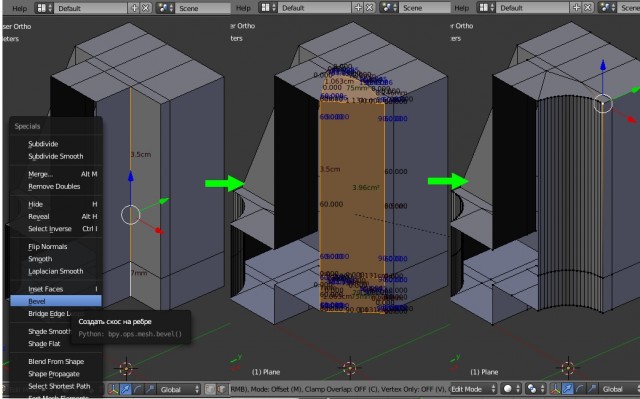The image size is (640, 399).
Task: Open the Global orientation dropdown in the leftmost viewport
Action: pyautogui.click(x=179, y=389)
